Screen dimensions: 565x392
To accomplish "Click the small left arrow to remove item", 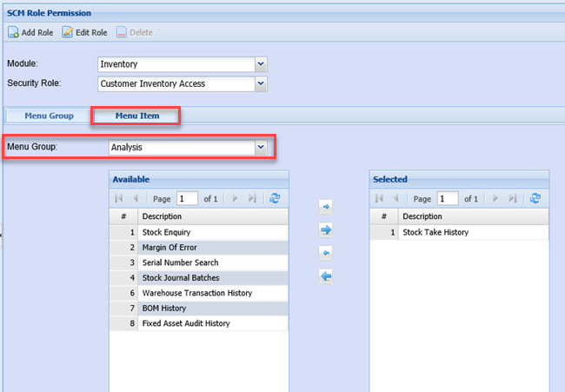I will click(326, 253).
